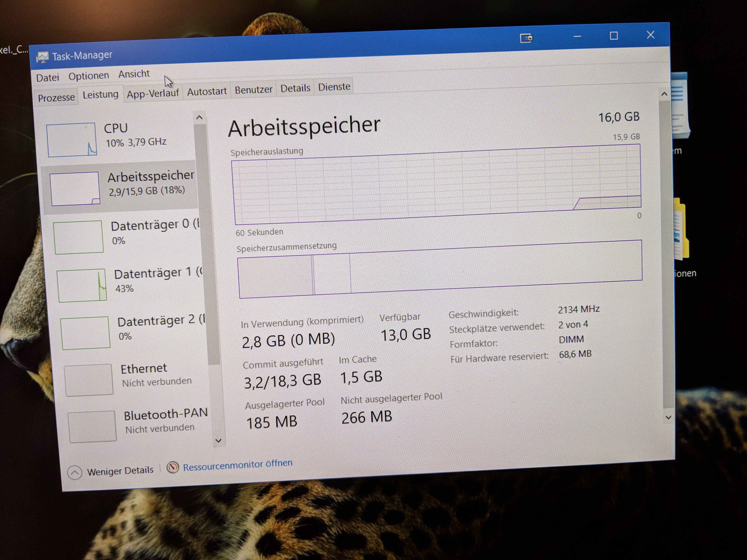Open the Datei menu
Viewport: 747px width, 560px height.
point(48,78)
